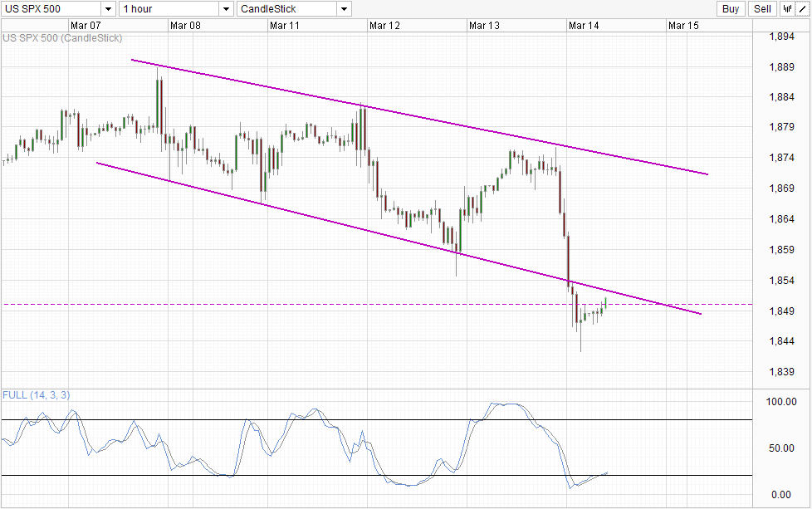Expand the CandleStick chart type dropdown arrow
The width and height of the screenshot is (812, 509).
point(345,9)
